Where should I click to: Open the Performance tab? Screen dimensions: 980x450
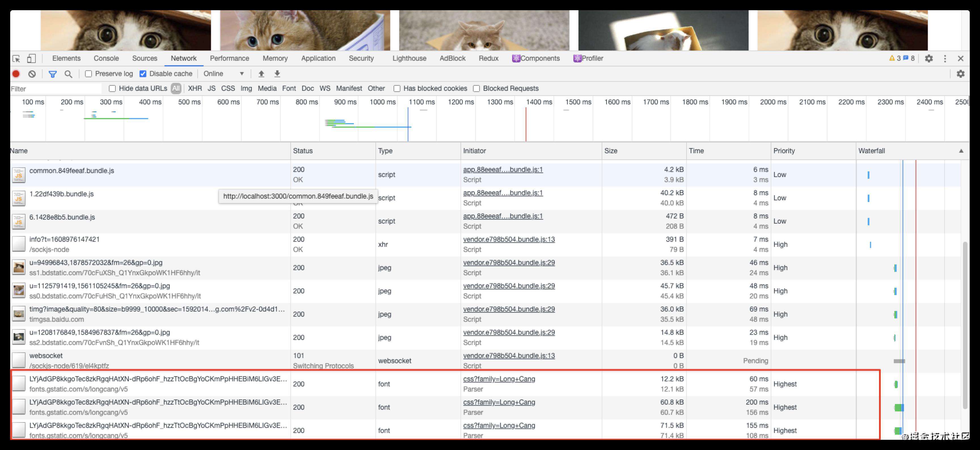tap(229, 58)
